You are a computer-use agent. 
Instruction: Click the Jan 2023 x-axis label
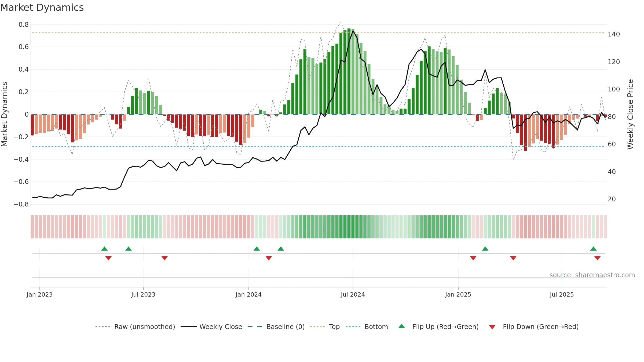click(40, 294)
